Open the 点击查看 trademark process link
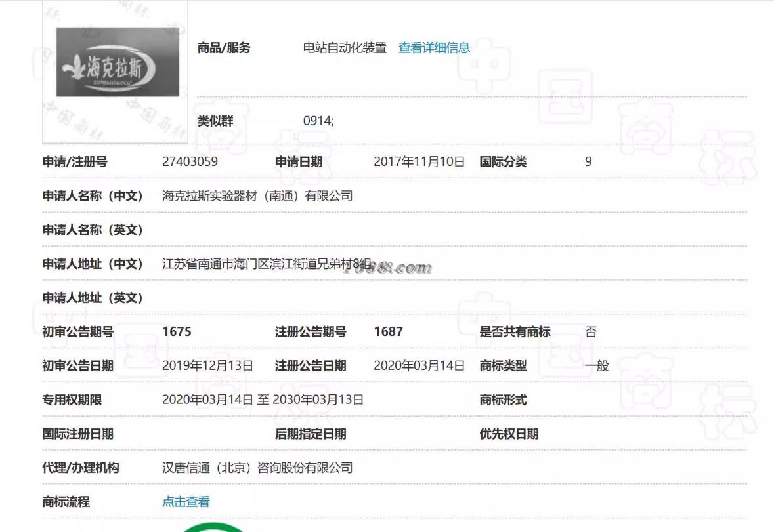This screenshot has width=774, height=532. click(186, 502)
